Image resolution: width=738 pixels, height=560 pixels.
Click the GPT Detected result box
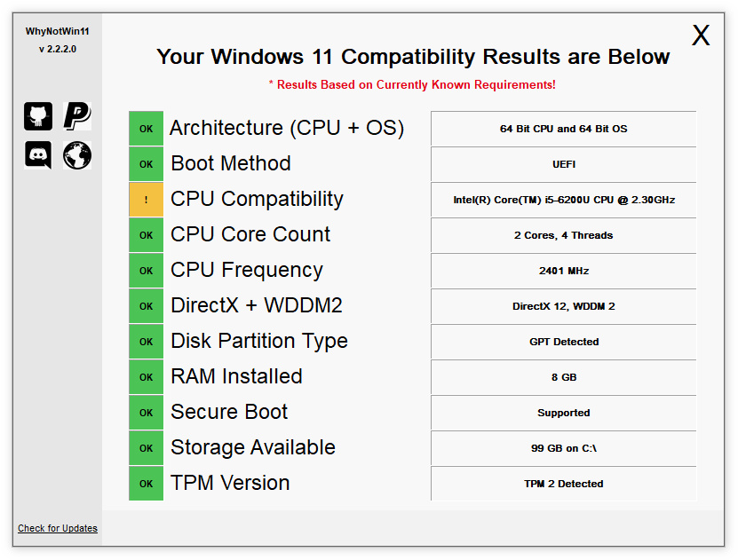(564, 342)
